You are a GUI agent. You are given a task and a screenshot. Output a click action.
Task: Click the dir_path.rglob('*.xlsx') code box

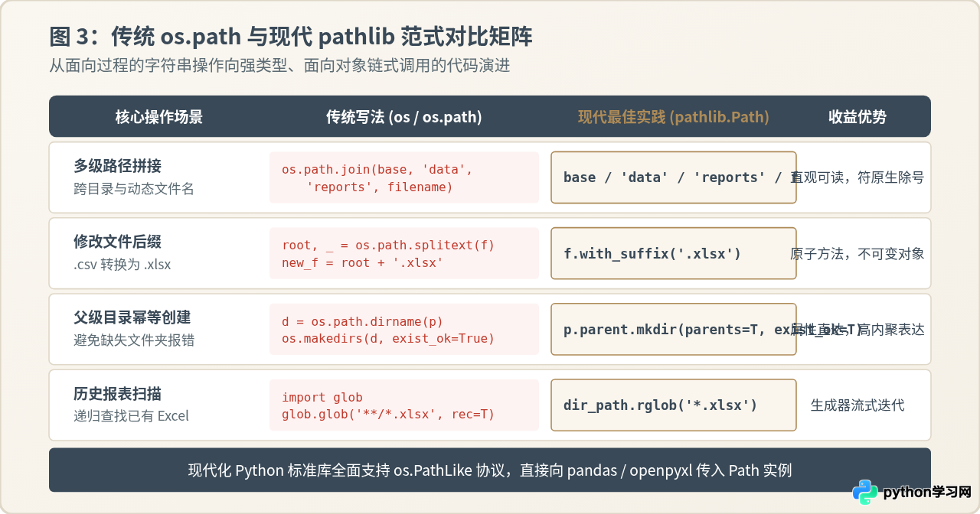(674, 405)
